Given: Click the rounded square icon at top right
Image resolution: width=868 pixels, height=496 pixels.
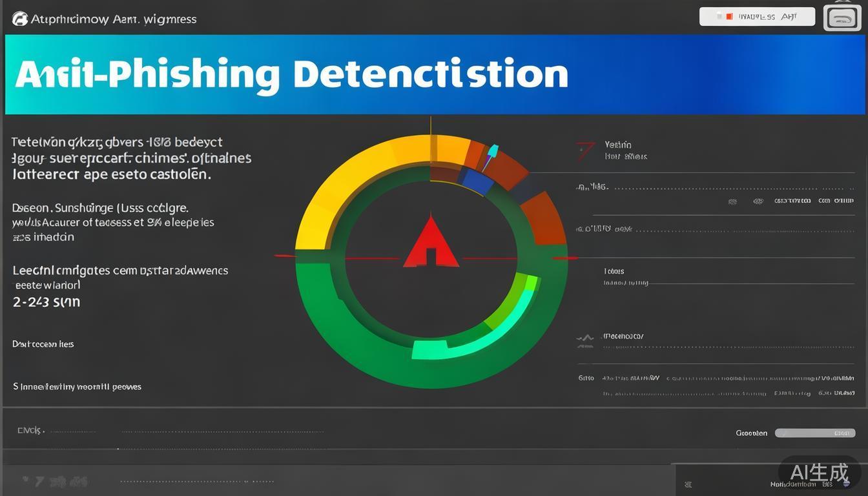Looking at the screenshot, I should [x=842, y=17].
